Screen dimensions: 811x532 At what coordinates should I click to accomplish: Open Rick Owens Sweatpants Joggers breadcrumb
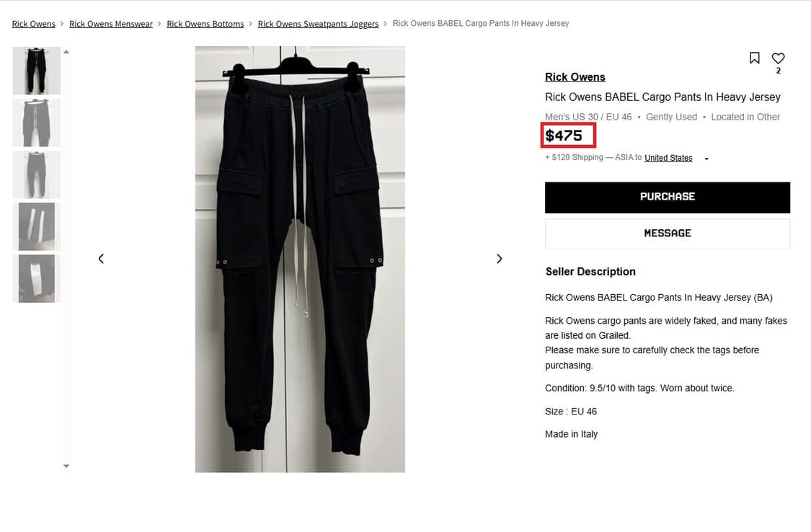click(318, 24)
